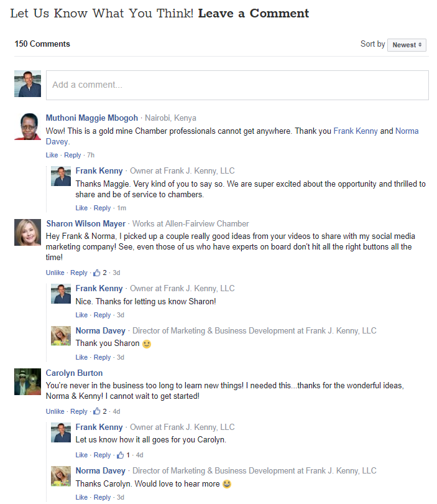The image size is (437, 504).
Task: Open Muthoni Maggie Mbogoh's profile name link
Action: (x=92, y=118)
